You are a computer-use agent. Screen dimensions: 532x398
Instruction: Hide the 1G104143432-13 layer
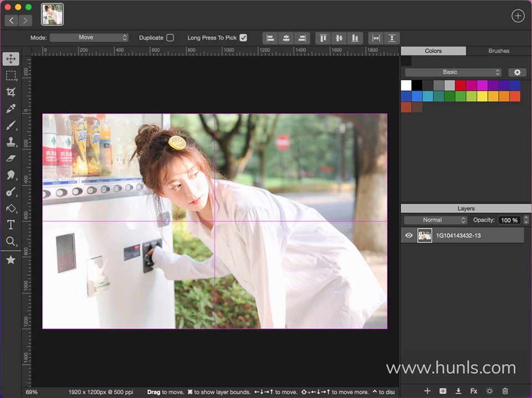pyautogui.click(x=409, y=235)
